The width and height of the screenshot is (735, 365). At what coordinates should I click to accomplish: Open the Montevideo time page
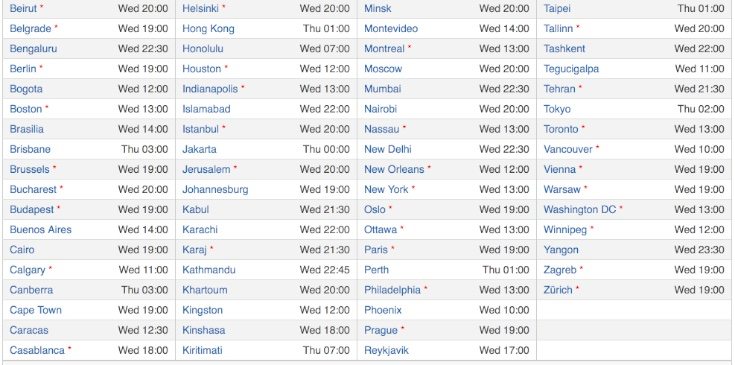tap(391, 29)
